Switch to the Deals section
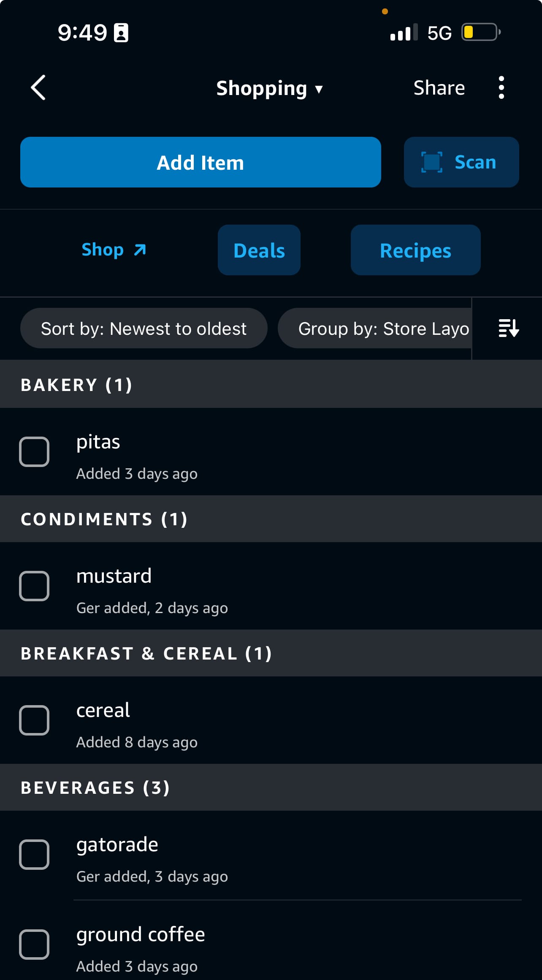The width and height of the screenshot is (542, 980). pos(259,250)
